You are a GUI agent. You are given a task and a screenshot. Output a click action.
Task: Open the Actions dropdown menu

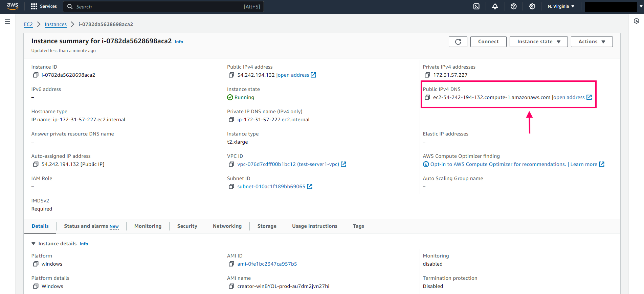pyautogui.click(x=592, y=42)
